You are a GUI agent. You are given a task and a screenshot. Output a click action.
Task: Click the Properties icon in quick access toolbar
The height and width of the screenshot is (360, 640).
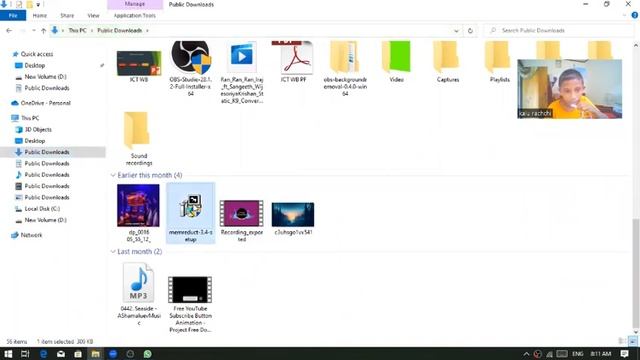tap(19, 4)
